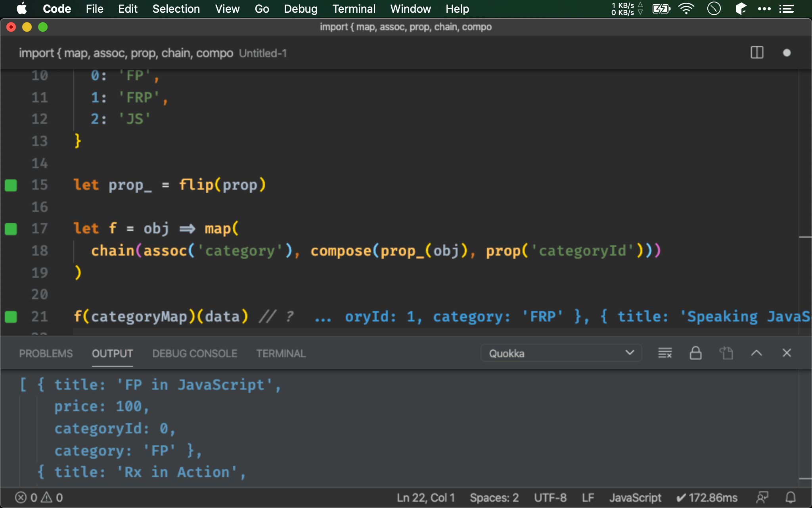Image resolution: width=812 pixels, height=508 pixels.
Task: Select encoding via UTF-8 status item
Action: pos(550,498)
